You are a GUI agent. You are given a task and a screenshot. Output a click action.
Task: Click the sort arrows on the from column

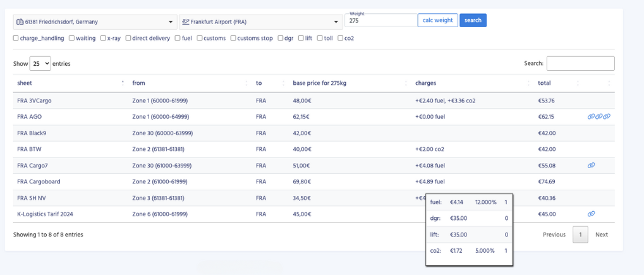(246, 83)
